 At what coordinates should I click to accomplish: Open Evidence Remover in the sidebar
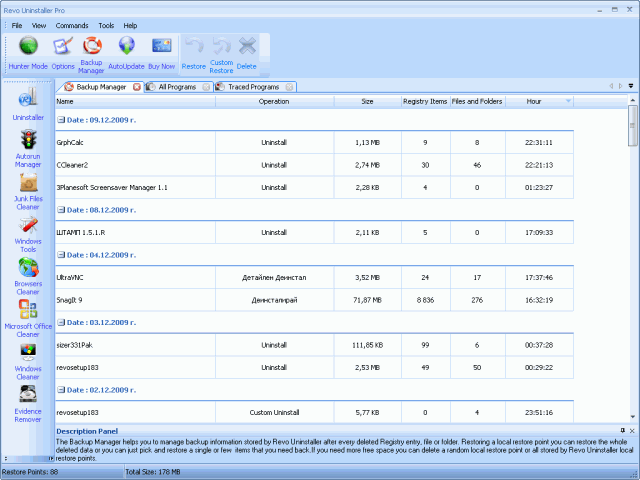click(x=28, y=404)
